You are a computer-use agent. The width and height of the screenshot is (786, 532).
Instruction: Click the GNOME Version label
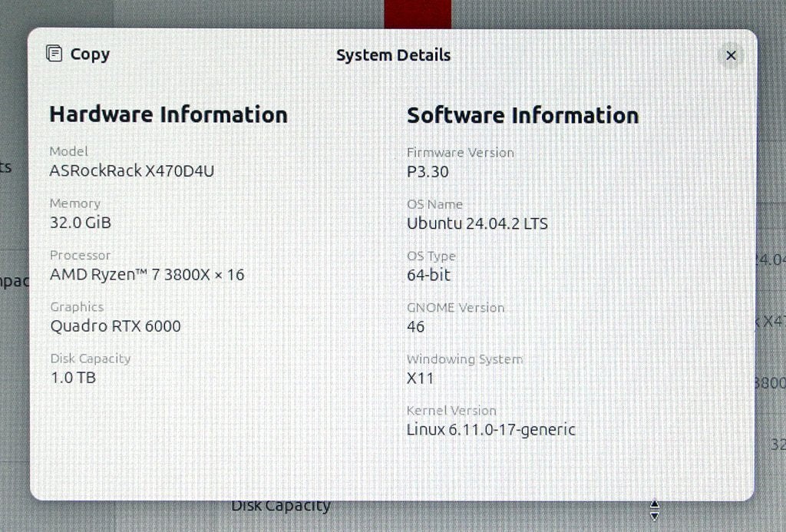[x=455, y=308]
